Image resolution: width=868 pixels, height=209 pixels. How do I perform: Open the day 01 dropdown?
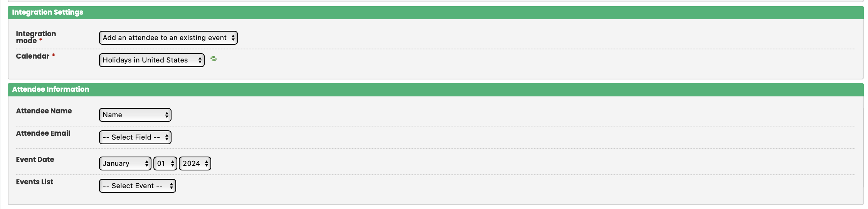pos(165,163)
